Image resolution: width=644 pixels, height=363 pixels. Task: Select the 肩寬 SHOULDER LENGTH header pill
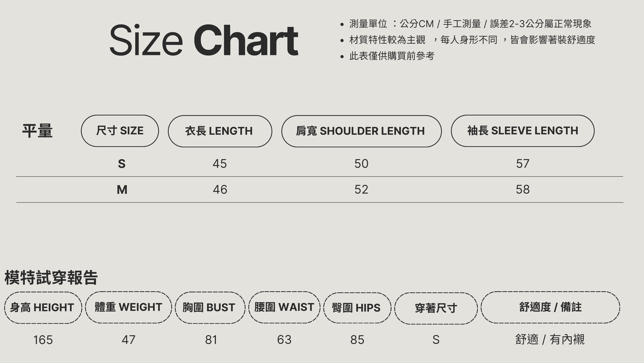pos(361,131)
